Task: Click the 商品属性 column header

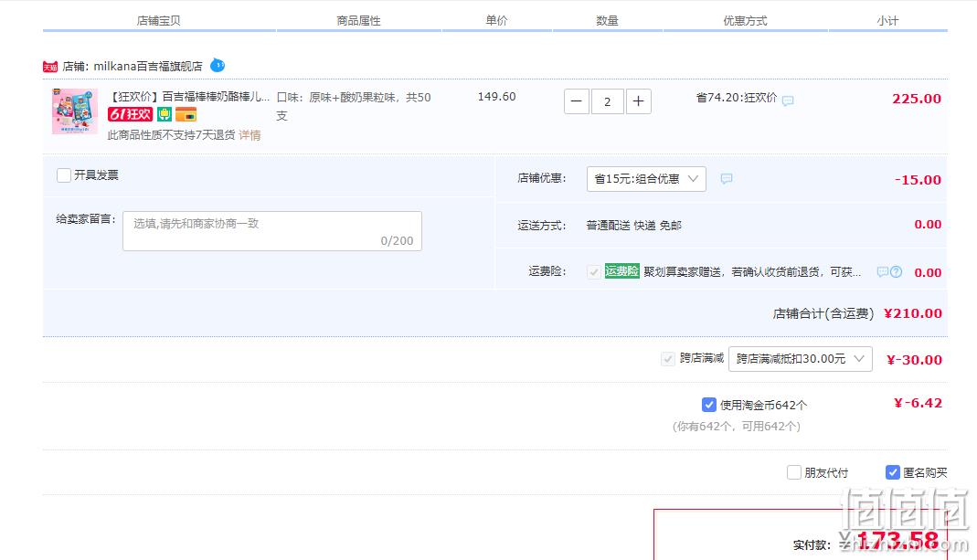Action: coord(358,21)
